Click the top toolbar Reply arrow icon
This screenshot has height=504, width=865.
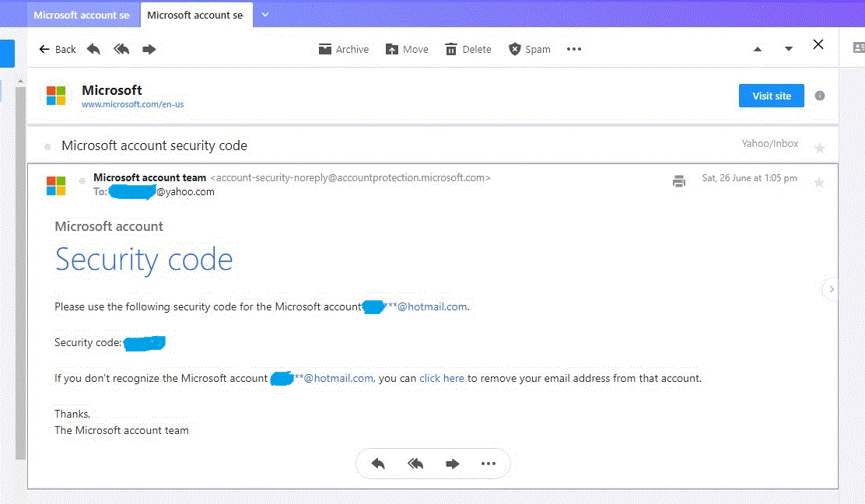click(x=94, y=49)
